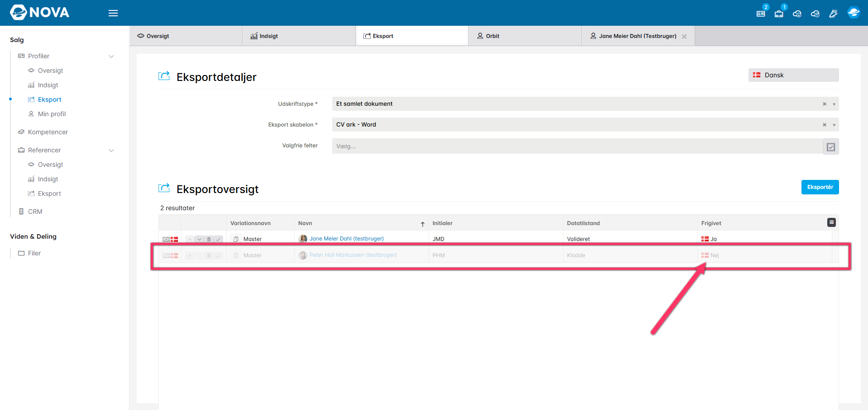Click copy icon beside Jane's Master variation
Image resolution: width=868 pixels, height=410 pixels.
(x=236, y=239)
